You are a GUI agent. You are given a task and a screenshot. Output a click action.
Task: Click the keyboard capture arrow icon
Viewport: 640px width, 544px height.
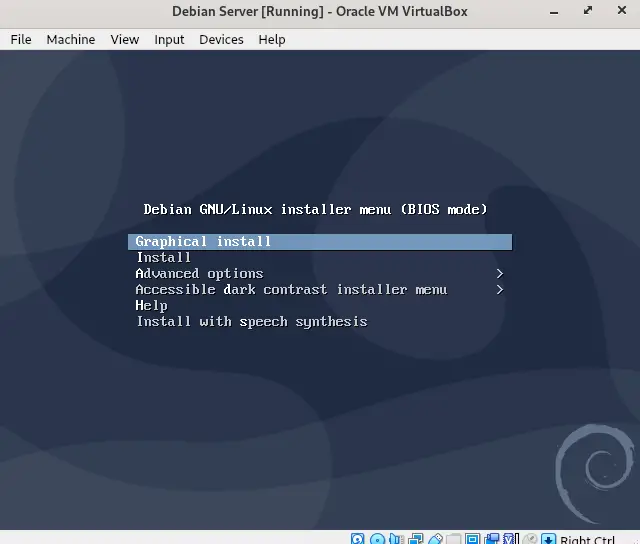click(549, 539)
